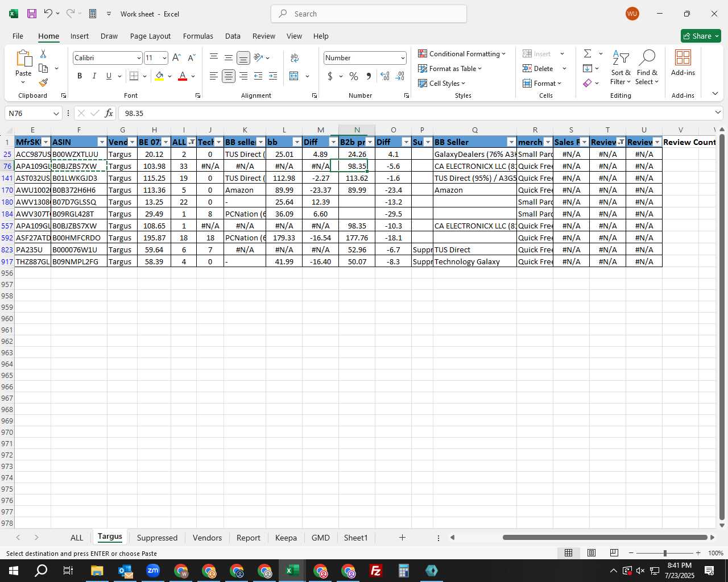This screenshot has width=728, height=582.
Task: Toggle Middle Align vertical alignment
Action: tap(229, 58)
